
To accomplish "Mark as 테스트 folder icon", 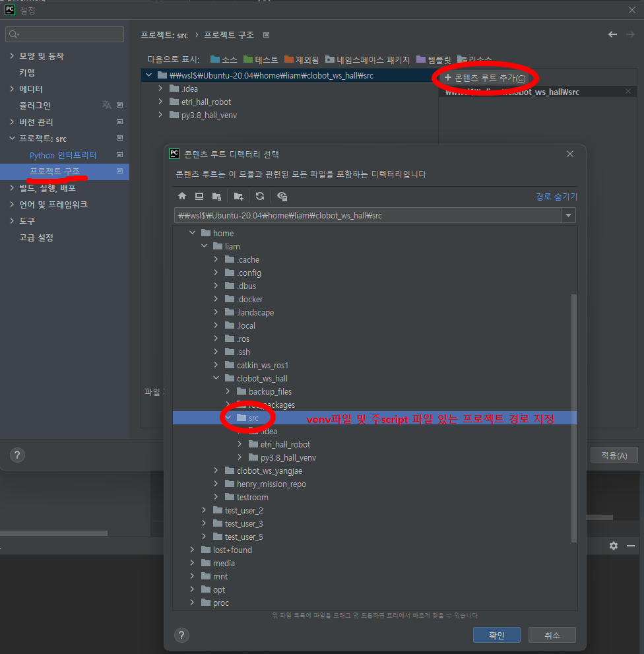I will (248, 59).
